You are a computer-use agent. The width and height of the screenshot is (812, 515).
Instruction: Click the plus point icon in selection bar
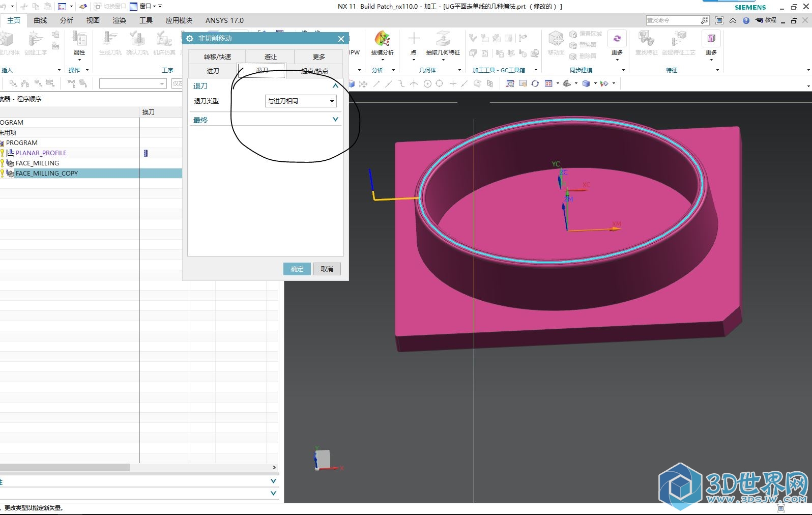point(453,84)
